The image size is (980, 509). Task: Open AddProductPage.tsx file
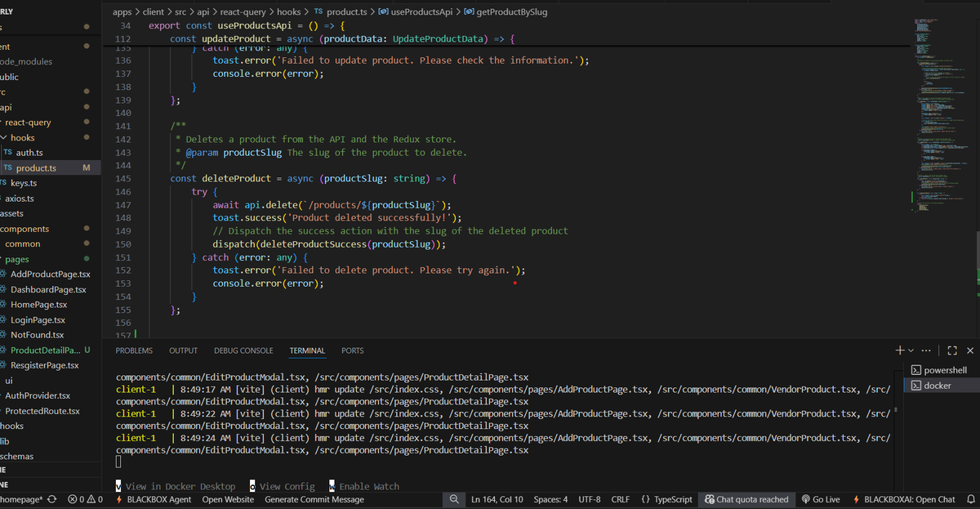click(51, 275)
